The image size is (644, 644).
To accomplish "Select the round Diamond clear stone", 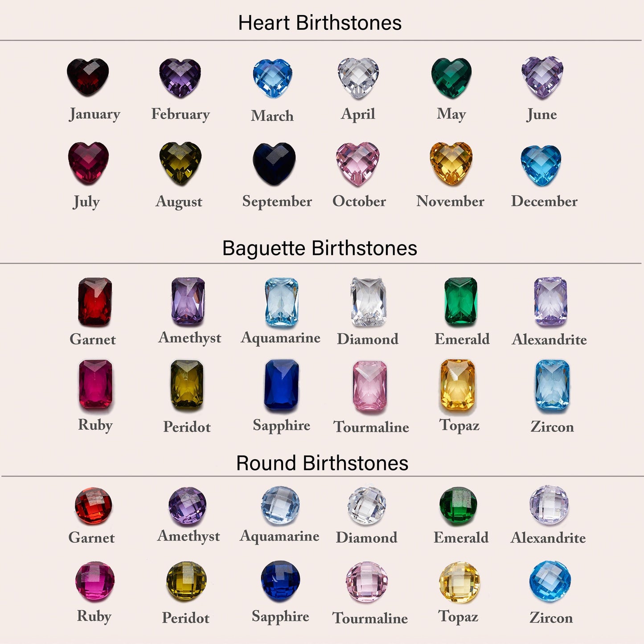I will click(x=367, y=505).
